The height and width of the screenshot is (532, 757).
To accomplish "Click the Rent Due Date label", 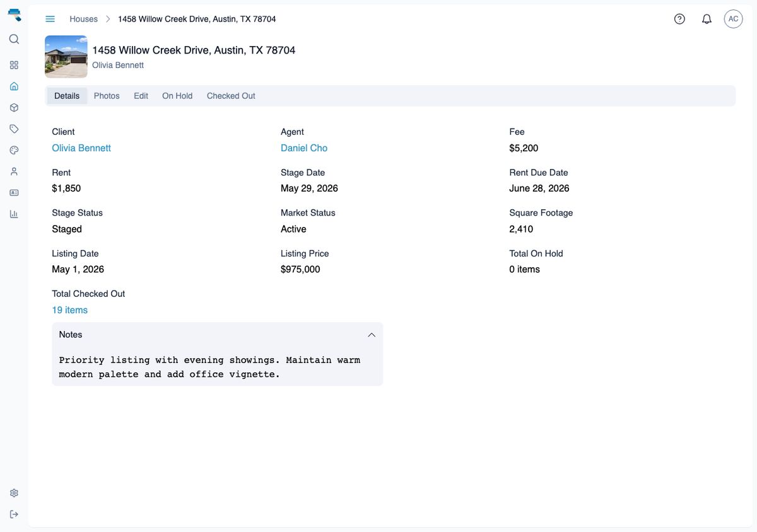I will tap(539, 173).
